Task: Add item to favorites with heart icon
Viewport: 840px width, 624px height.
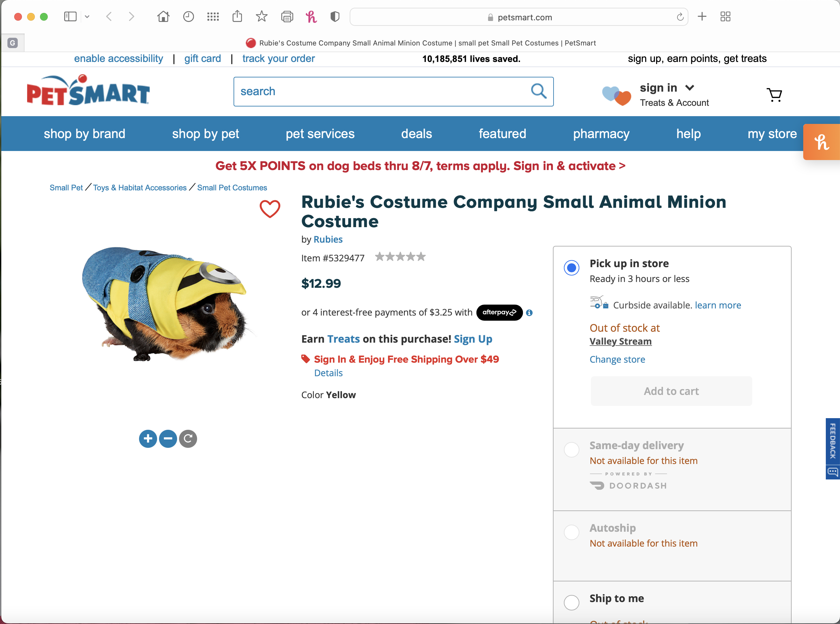Action: pyautogui.click(x=270, y=208)
